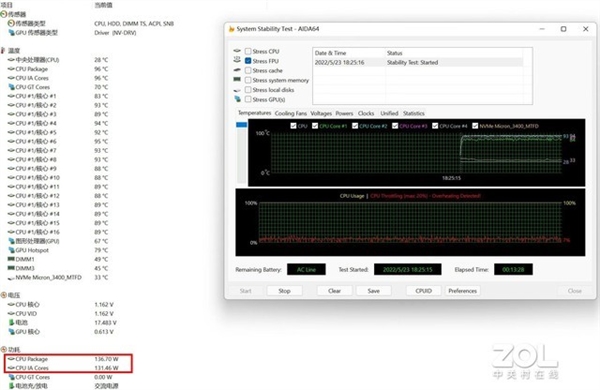This screenshot has width=600, height=390.
Task: Switch to the Cooling Fans tab
Action: 291,113
